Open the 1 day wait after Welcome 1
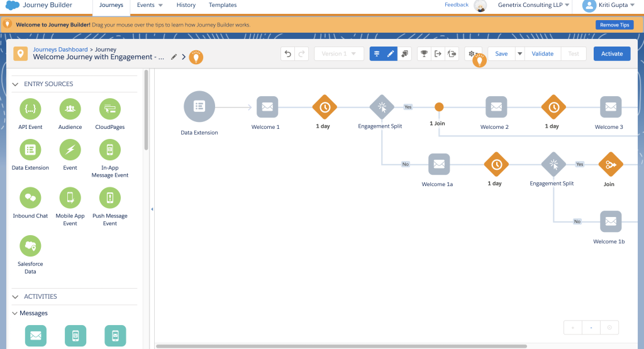Viewport: 644px width, 349px height. [325, 107]
